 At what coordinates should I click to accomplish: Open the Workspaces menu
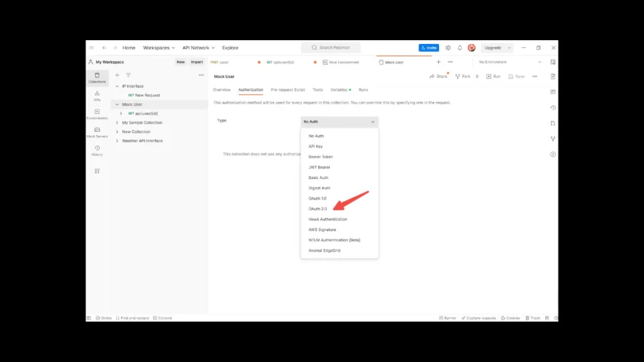[x=158, y=47]
